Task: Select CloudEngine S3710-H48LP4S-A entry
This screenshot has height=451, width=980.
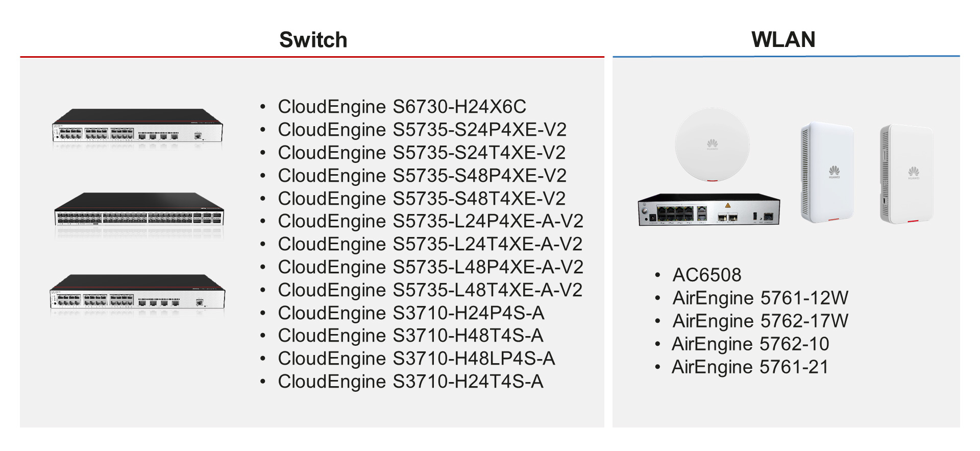Action: (416, 359)
